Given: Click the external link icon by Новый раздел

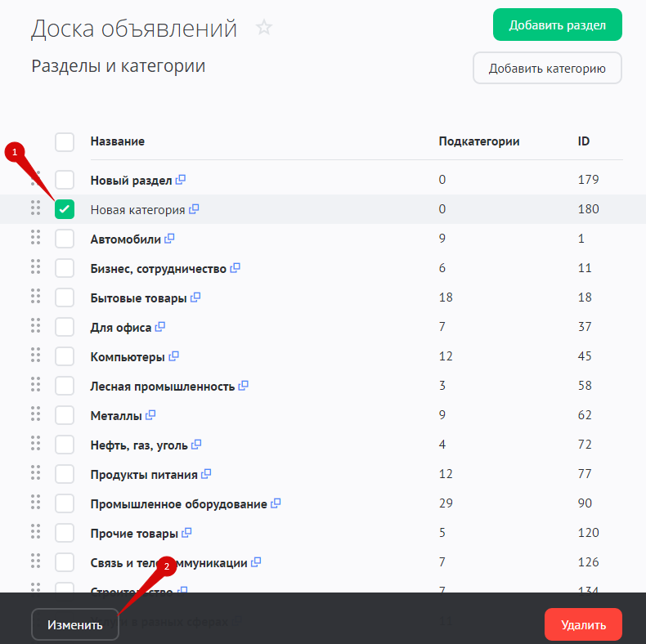Looking at the screenshot, I should [x=181, y=180].
